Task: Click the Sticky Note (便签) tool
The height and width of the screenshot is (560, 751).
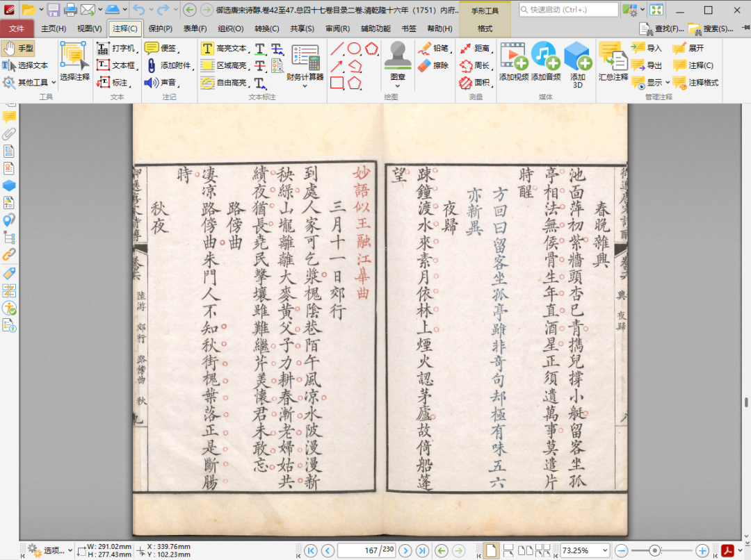Action: (161, 48)
